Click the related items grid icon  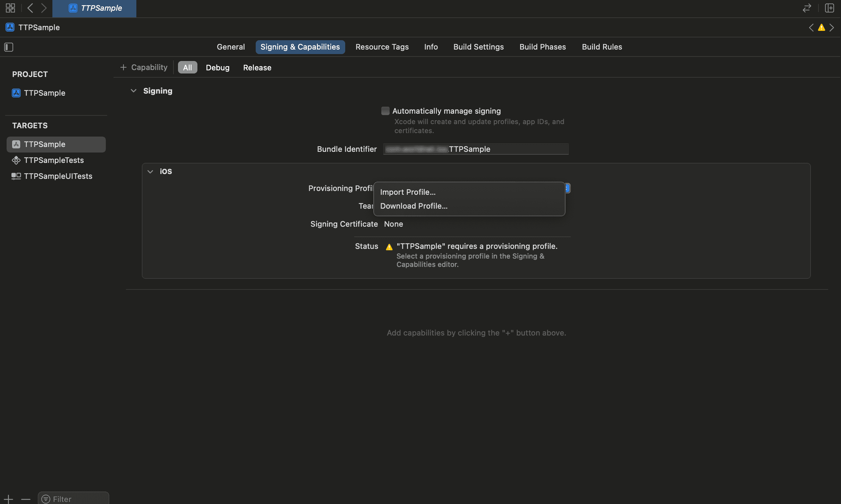[x=10, y=8]
